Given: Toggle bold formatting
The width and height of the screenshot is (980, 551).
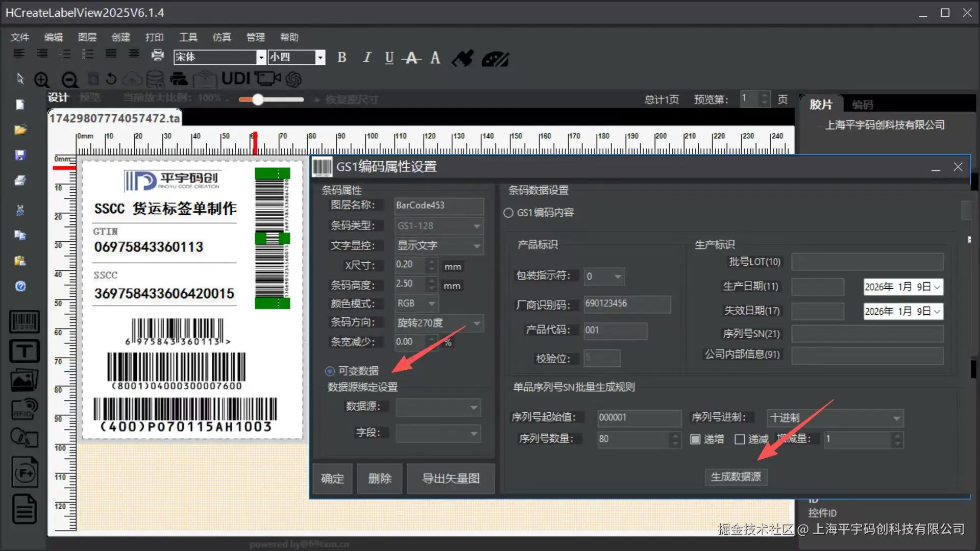Looking at the screenshot, I should tap(342, 58).
